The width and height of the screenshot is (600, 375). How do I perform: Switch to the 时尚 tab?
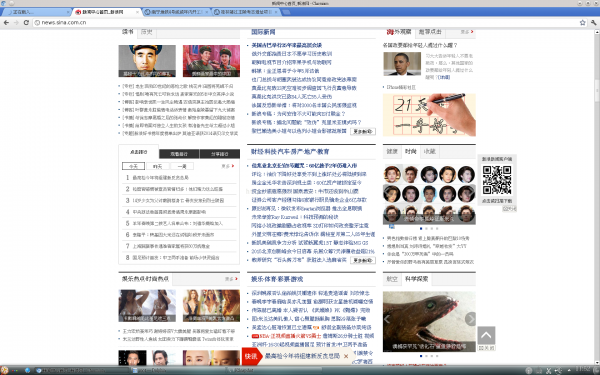pyautogui.click(x=411, y=152)
